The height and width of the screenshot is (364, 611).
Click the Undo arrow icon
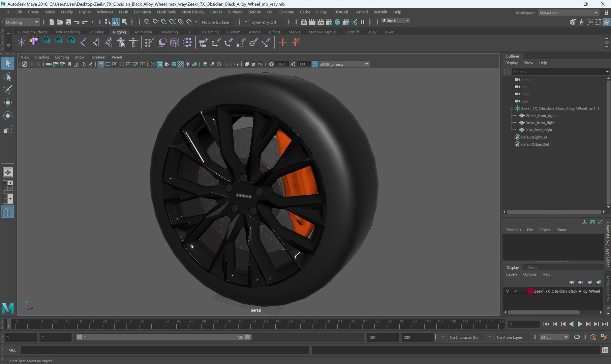pyautogui.click(x=77, y=22)
